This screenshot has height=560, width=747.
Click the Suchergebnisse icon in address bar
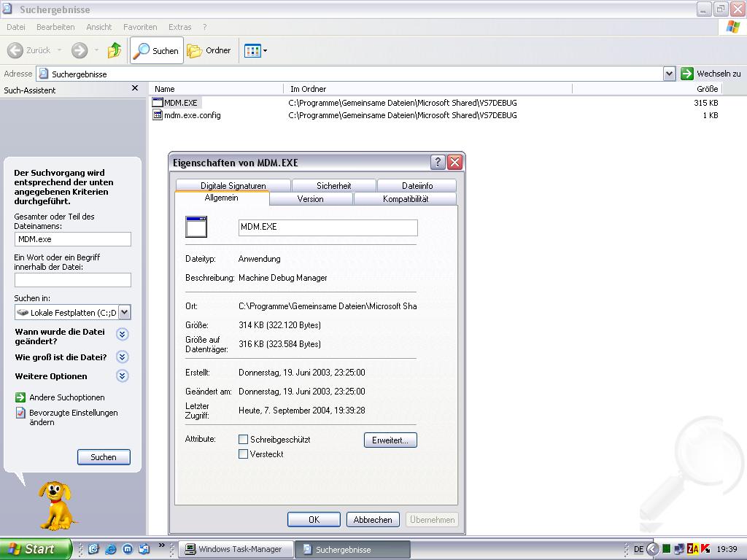(44, 74)
